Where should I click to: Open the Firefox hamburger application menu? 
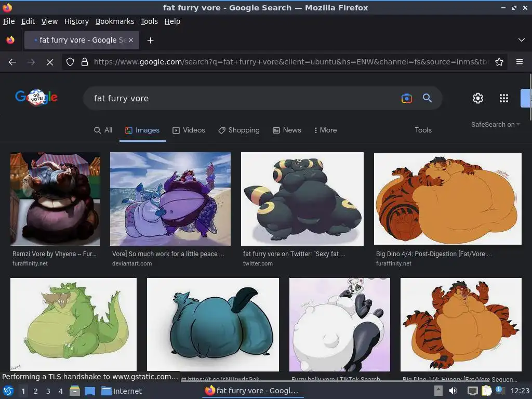point(520,62)
